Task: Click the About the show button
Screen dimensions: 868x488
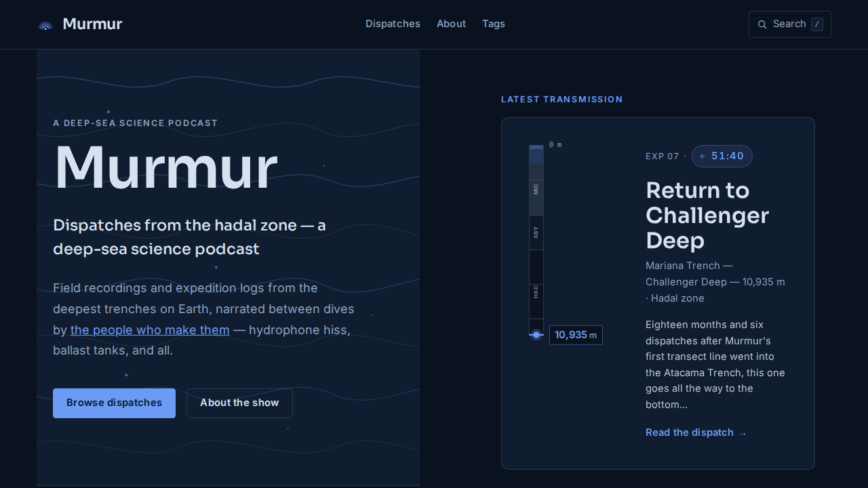Action: (239, 403)
